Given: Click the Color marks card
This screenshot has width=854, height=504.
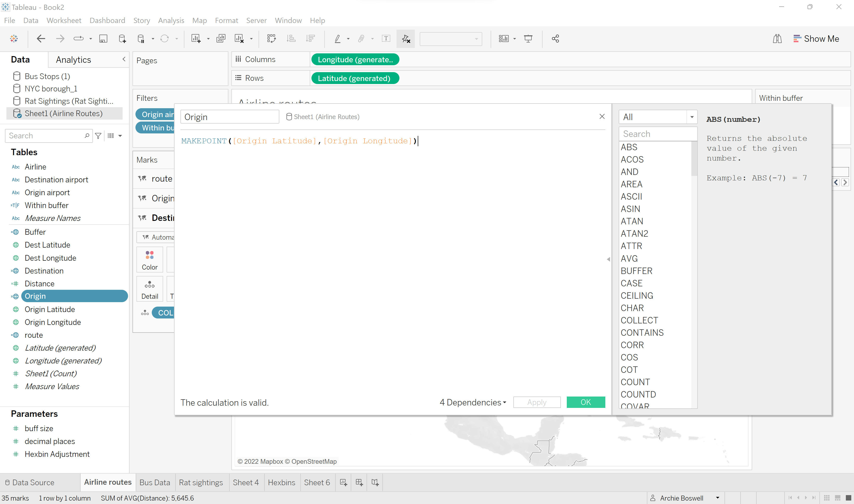Looking at the screenshot, I should point(150,260).
